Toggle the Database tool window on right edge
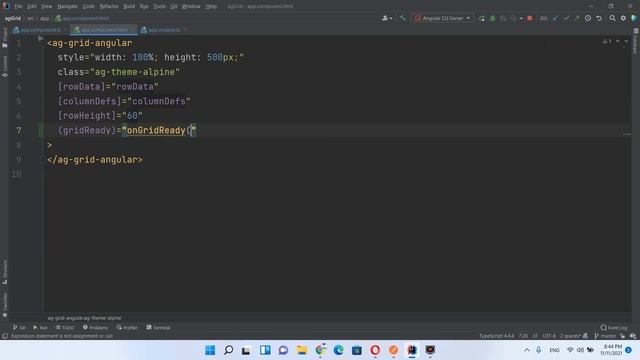The height and width of the screenshot is (360, 640). (636, 41)
